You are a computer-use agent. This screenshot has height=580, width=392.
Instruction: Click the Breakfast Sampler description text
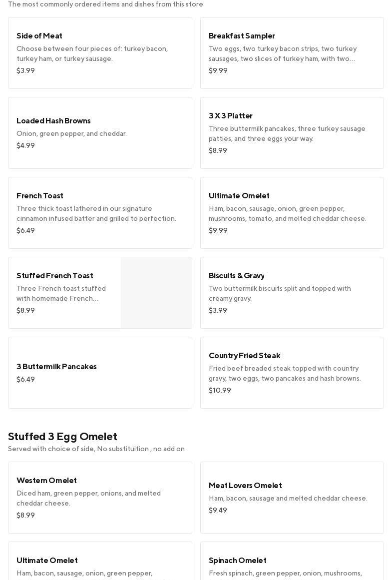pyautogui.click(x=283, y=54)
